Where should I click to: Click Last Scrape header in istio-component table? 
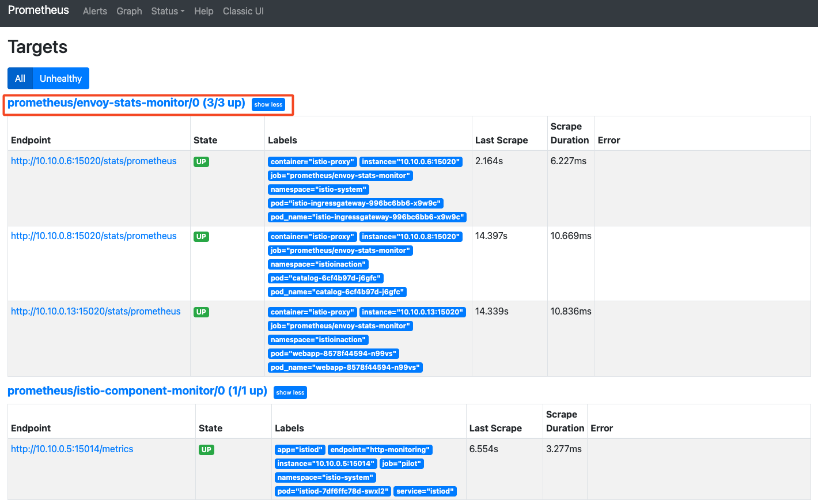point(495,428)
